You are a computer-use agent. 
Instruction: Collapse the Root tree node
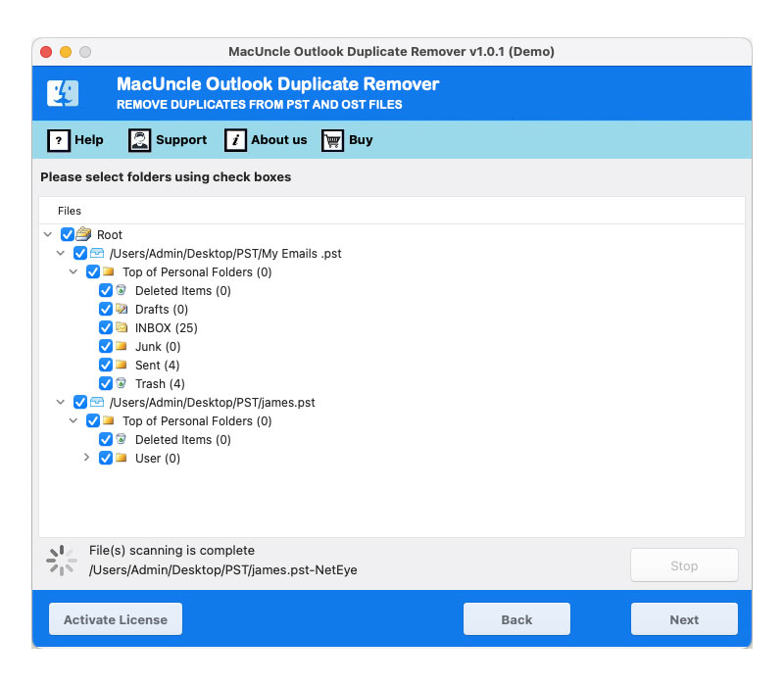pyautogui.click(x=48, y=234)
